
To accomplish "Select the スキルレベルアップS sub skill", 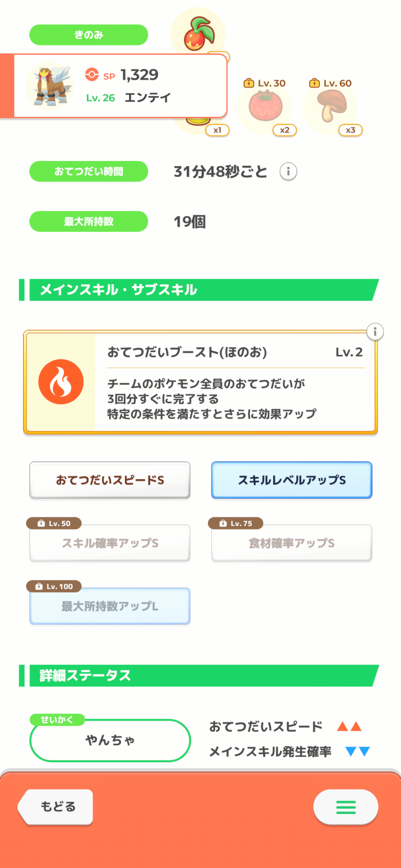I will point(292,480).
